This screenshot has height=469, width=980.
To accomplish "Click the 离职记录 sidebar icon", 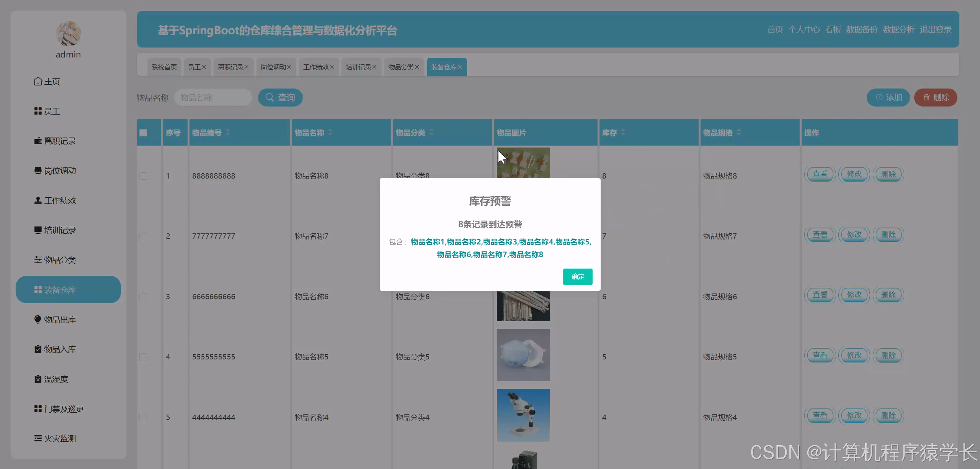I will coord(38,141).
